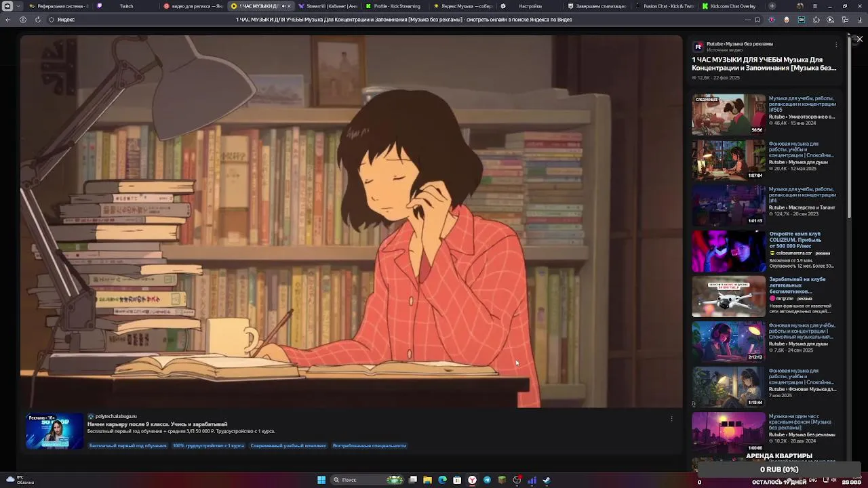Click the main lofi study video player
The width and height of the screenshot is (868, 488).
[x=351, y=222]
